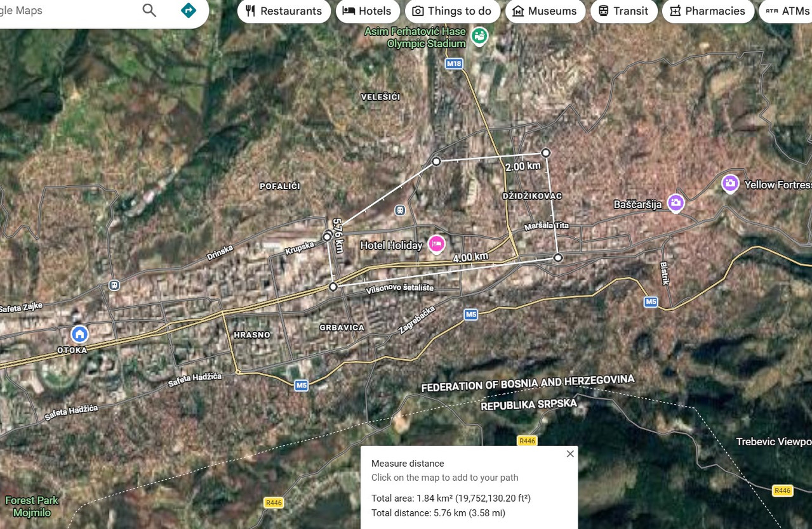Click the train station icon near Pofalići
Viewport: 812px width, 529px height.
pos(400,210)
